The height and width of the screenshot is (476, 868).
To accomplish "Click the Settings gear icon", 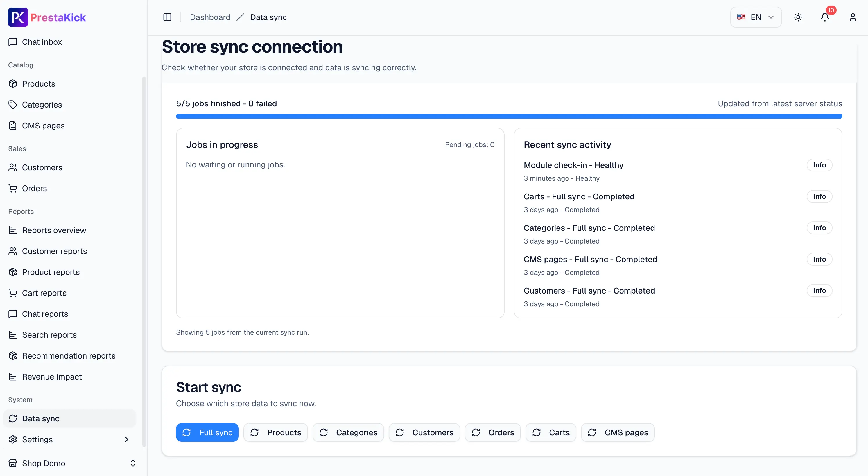I will coord(13,439).
